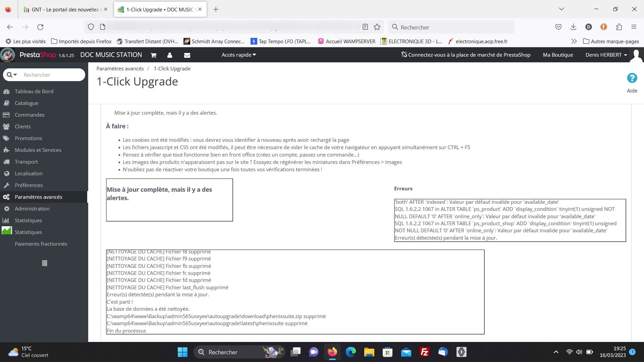Click the sidebar Rechercher search field
Viewport: 644px width, 362px height.
pyautogui.click(x=50, y=75)
